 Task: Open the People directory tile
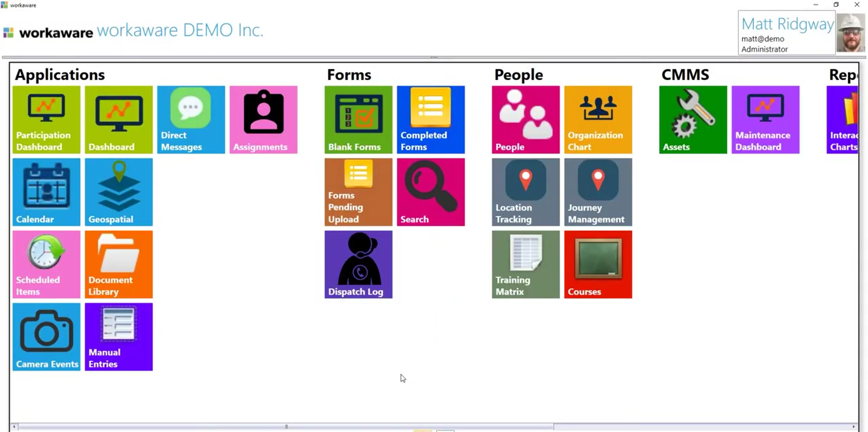526,120
